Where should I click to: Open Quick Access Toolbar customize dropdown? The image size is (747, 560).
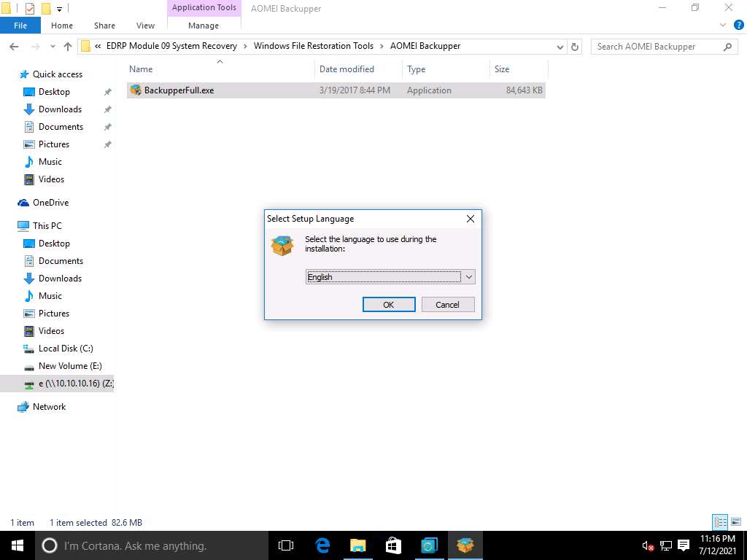point(60,9)
